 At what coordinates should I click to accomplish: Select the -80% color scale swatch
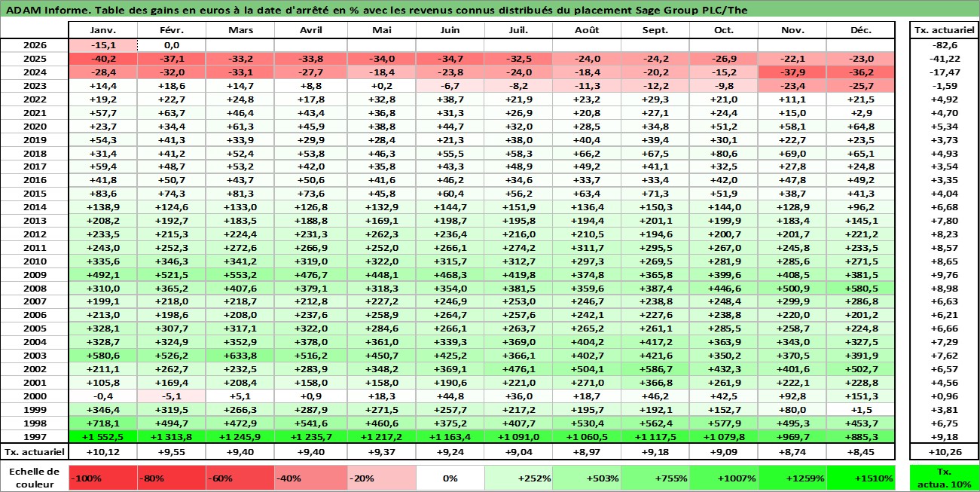tap(171, 478)
